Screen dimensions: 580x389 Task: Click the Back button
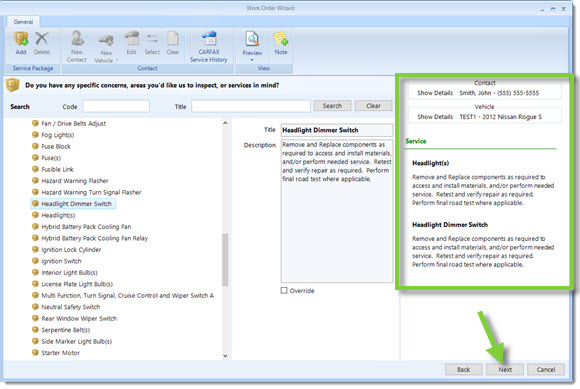463,369
